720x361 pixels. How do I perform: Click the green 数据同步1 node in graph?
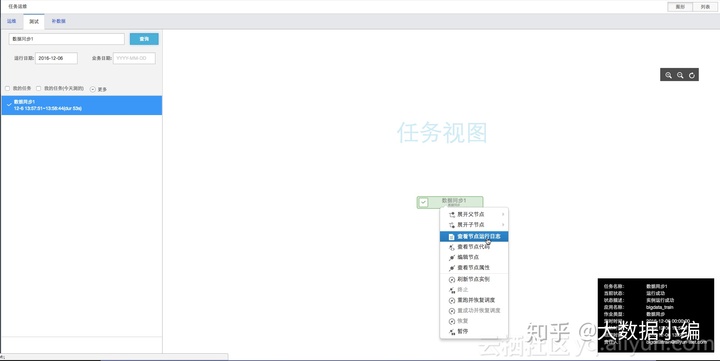(450, 202)
